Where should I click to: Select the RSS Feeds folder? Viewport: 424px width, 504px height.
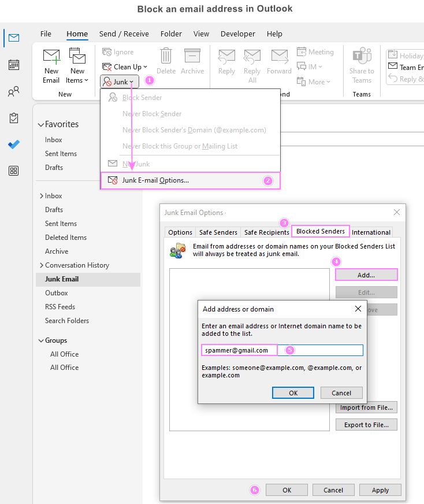60,307
